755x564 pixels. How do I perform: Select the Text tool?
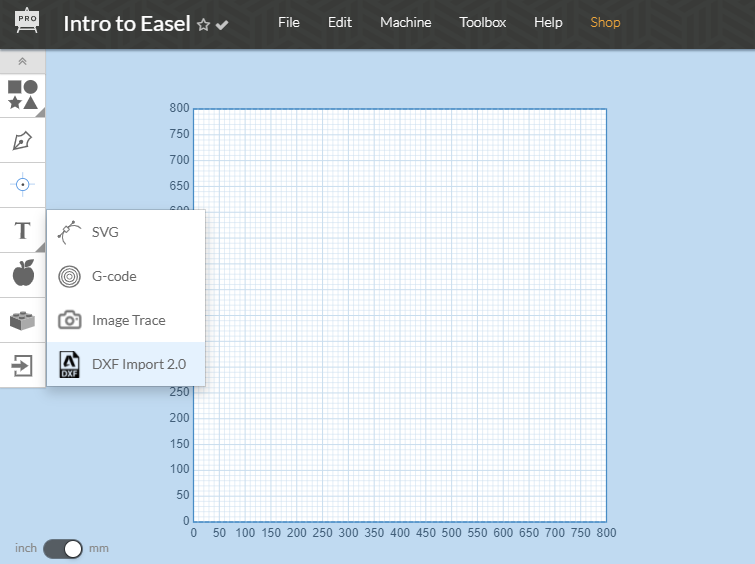[x=23, y=231]
